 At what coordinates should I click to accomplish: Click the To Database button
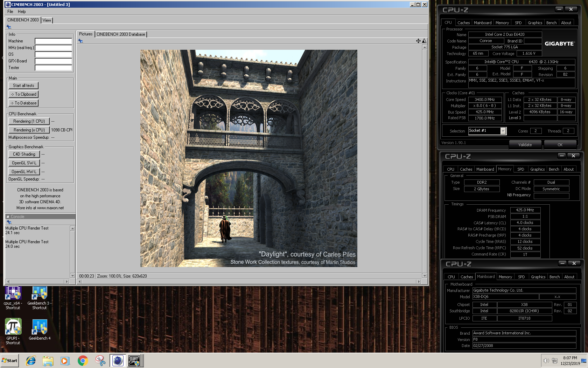23,103
